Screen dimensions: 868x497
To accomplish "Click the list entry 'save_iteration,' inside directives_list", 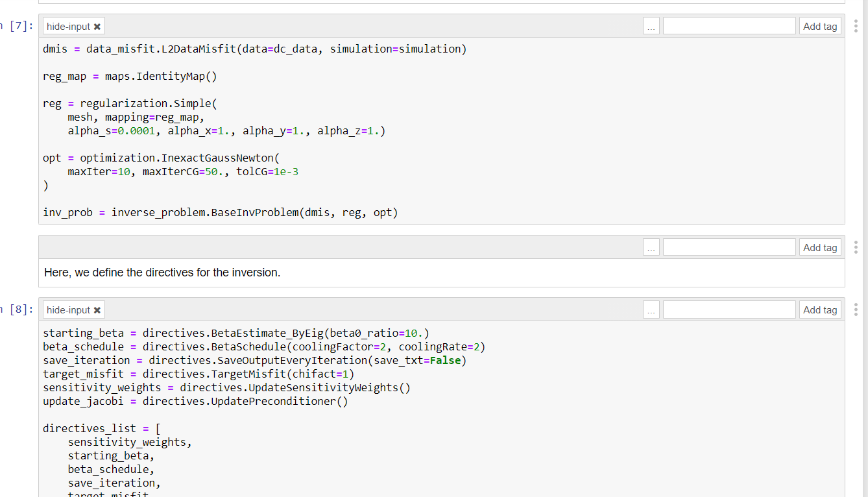I will point(114,483).
